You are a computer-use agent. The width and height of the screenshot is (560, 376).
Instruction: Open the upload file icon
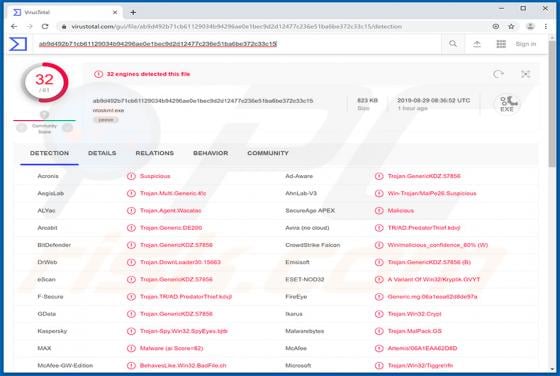tap(477, 44)
